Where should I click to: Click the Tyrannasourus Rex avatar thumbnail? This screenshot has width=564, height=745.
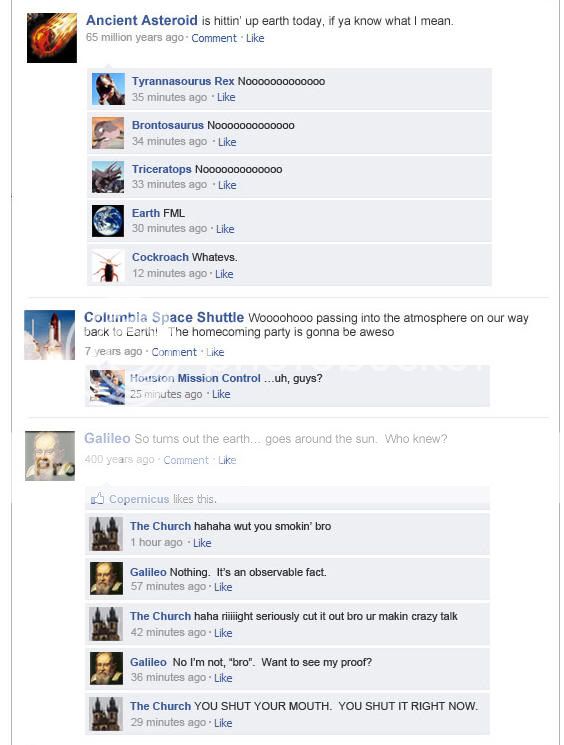pyautogui.click(x=108, y=89)
